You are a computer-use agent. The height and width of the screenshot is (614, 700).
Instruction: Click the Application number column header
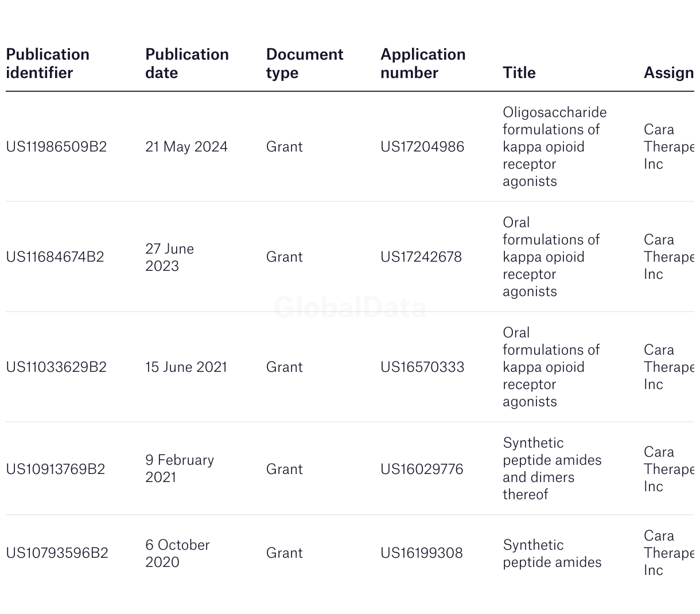tap(422, 64)
